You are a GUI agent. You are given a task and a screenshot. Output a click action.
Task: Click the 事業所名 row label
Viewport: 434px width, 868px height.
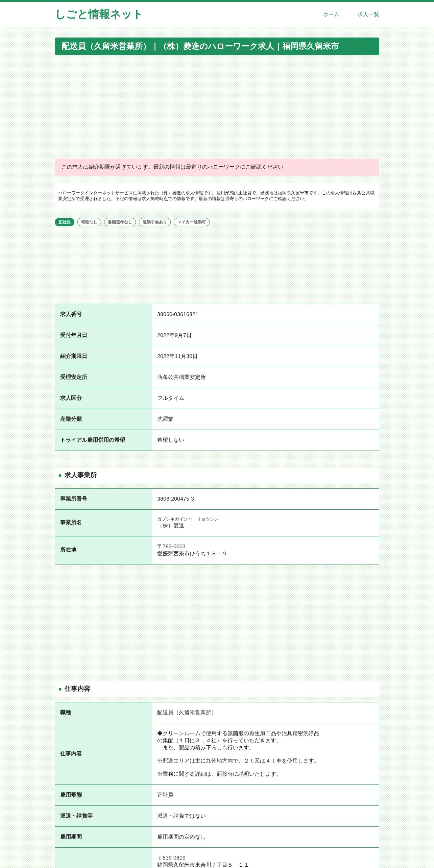pyautogui.click(x=71, y=523)
